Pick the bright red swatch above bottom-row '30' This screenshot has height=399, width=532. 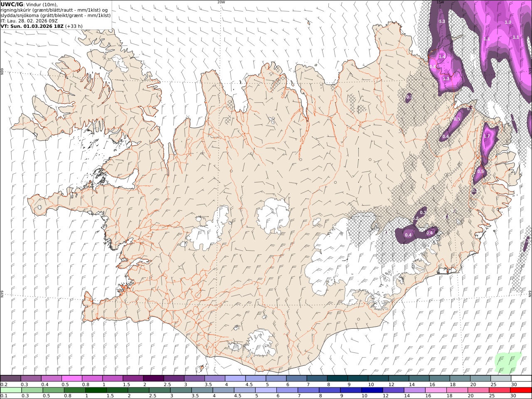coord(520,390)
